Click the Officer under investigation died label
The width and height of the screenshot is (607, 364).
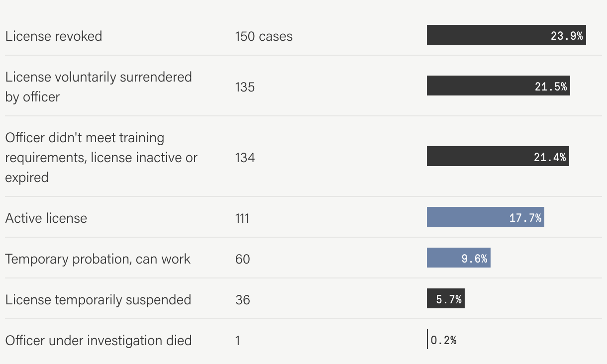click(x=99, y=340)
